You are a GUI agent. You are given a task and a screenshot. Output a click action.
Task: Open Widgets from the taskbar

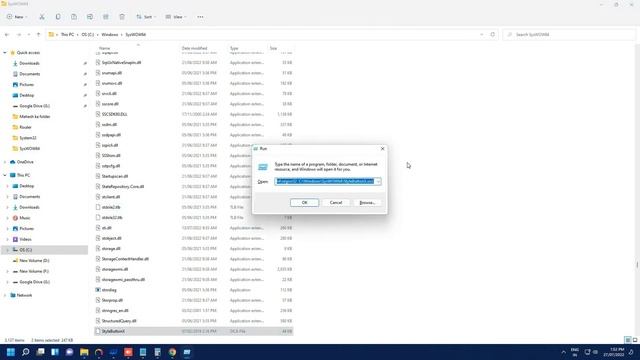click(x=55, y=352)
